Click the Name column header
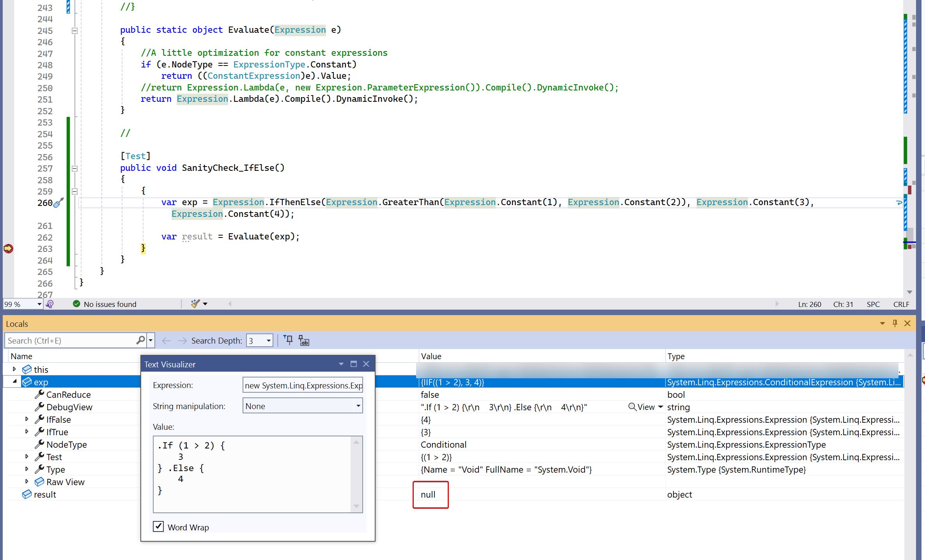Screen dimensions: 925x560 [21, 356]
